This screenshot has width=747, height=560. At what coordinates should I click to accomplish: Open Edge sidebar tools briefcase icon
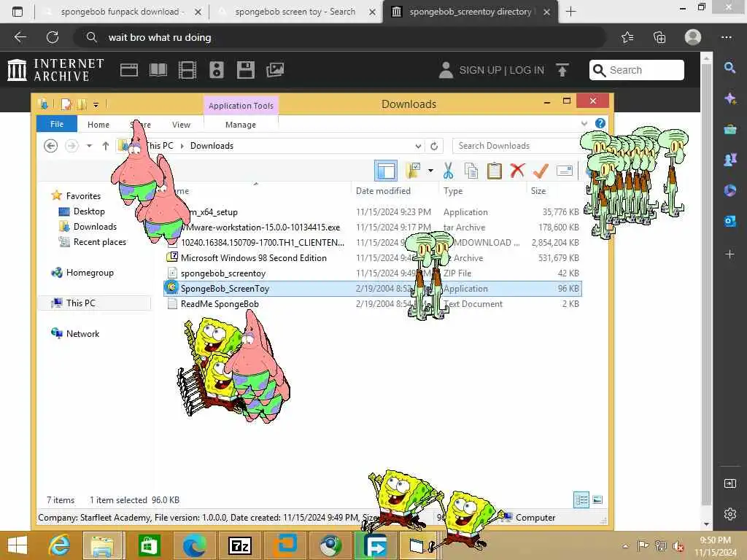tap(729, 129)
